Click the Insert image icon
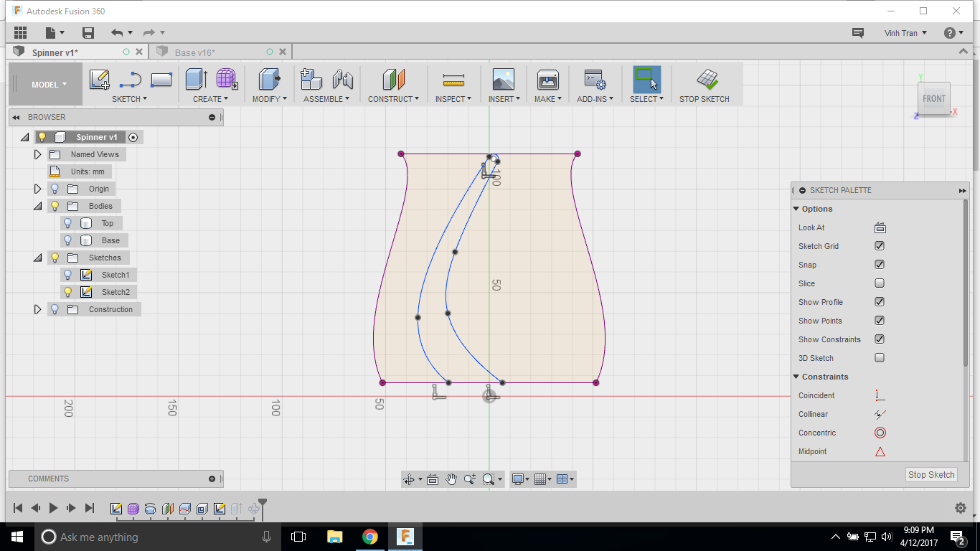The image size is (980, 551). (x=504, y=80)
